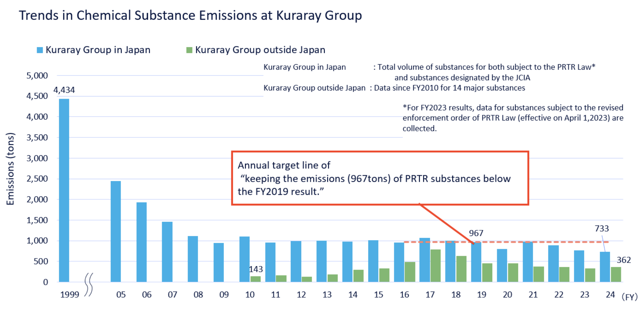This screenshot has width=644, height=310.
Task: Click the text 'the FY2019 result.'
Action: pos(280,192)
